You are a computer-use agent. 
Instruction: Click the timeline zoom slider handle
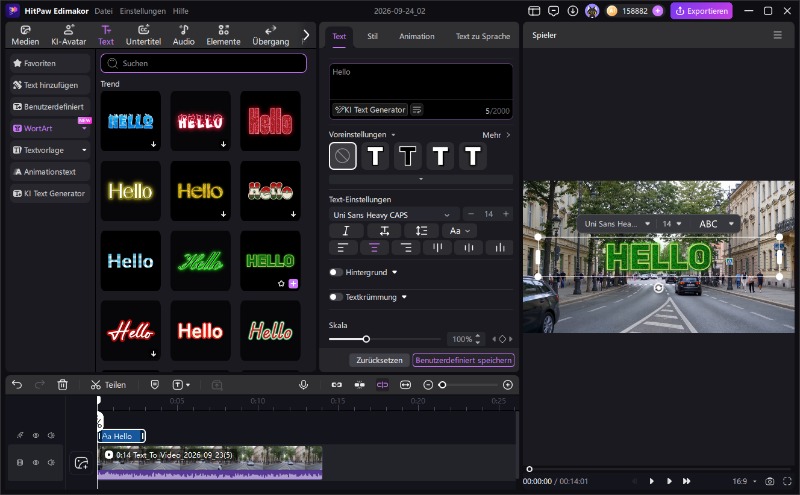click(x=442, y=385)
